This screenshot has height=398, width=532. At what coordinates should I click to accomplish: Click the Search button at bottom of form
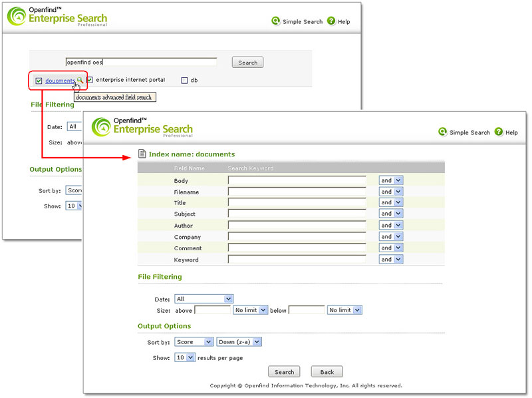point(284,372)
